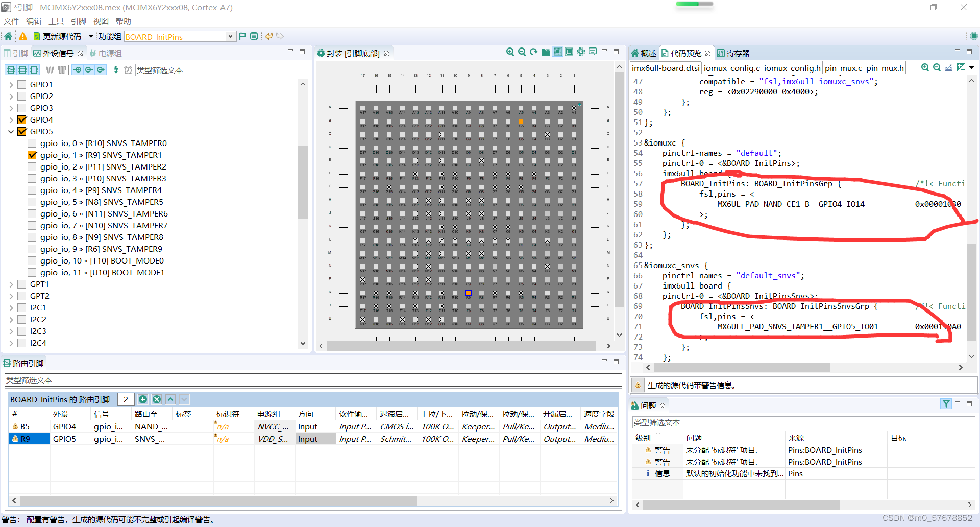Screen dimensions: 980x527
Task: Open the 文件 menu
Action: click(x=11, y=21)
